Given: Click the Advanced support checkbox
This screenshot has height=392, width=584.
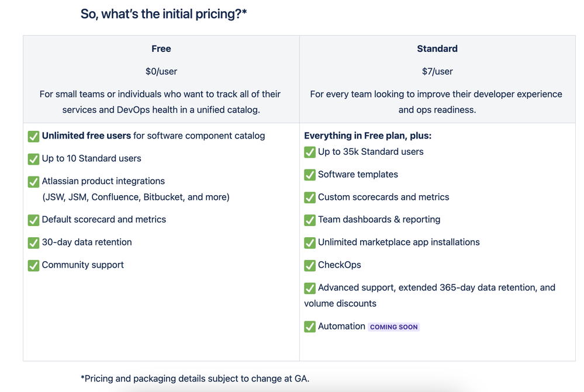Looking at the screenshot, I should [x=310, y=288].
